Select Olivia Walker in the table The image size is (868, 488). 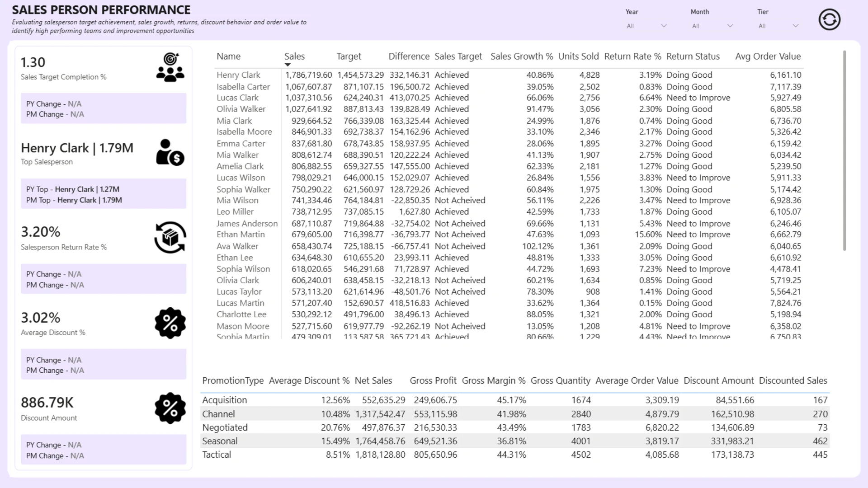pyautogui.click(x=241, y=109)
